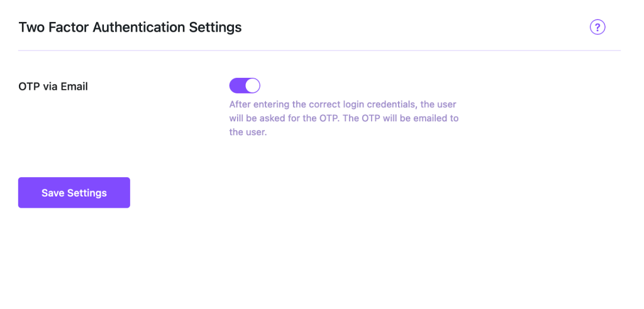This screenshot has height=309, width=644.
Task: Open help for Two Factor Authentication
Action: click(597, 27)
